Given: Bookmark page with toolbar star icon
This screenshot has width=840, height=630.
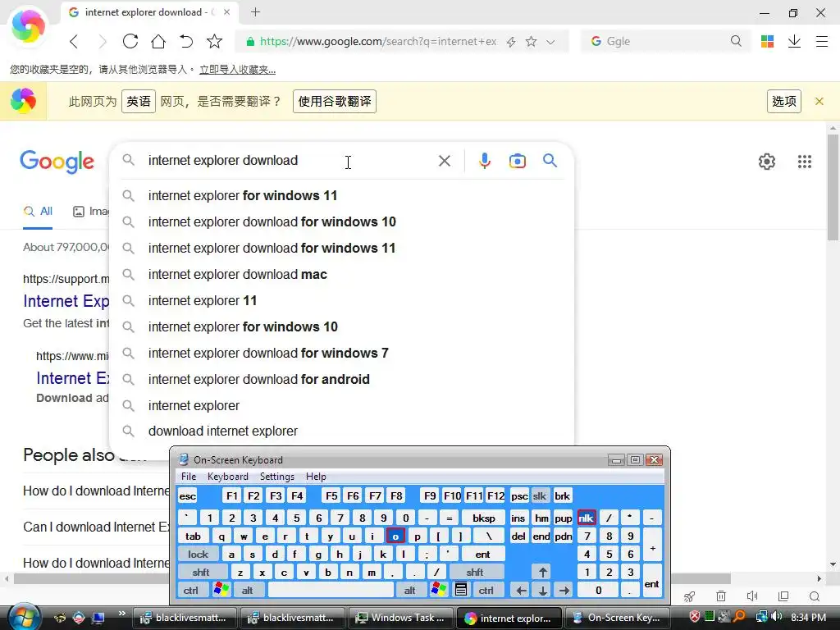Looking at the screenshot, I should click(214, 41).
